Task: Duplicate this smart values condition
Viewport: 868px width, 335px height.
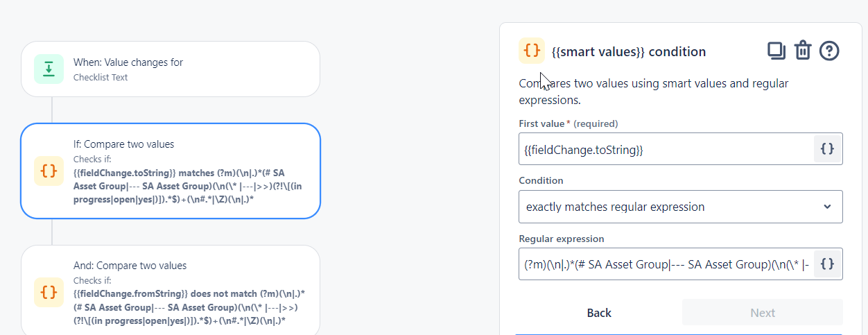Action: pyautogui.click(x=776, y=51)
